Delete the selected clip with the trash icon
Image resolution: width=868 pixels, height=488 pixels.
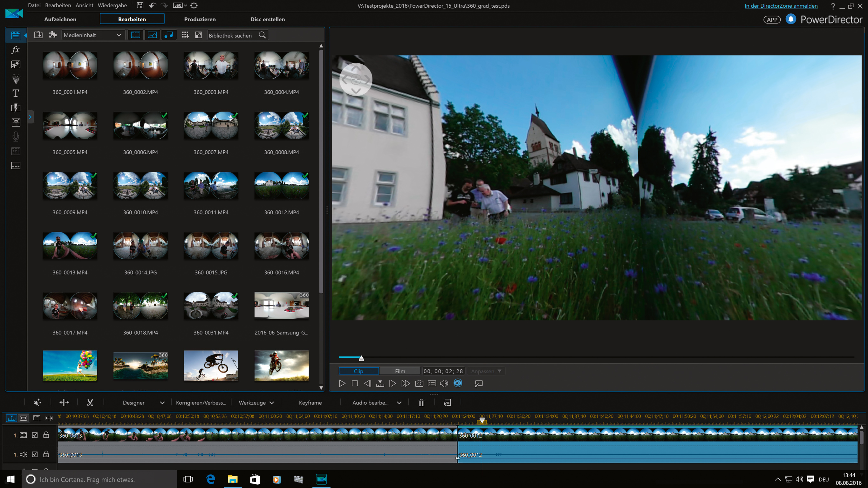point(421,402)
